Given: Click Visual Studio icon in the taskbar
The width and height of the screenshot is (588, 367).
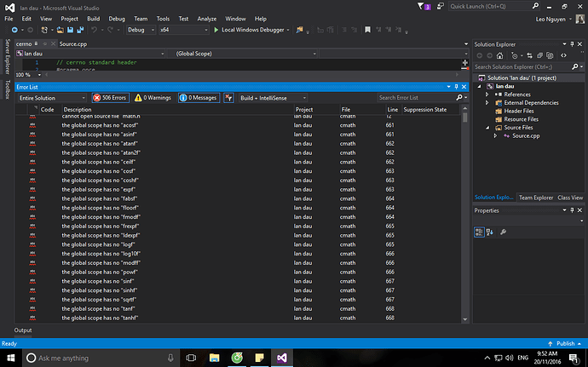Looking at the screenshot, I should click(x=282, y=358).
